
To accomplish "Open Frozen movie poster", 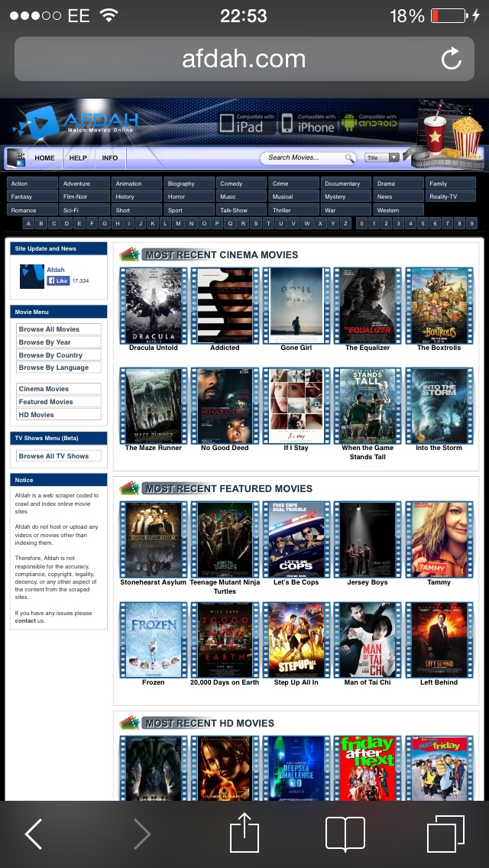I will click(x=154, y=640).
